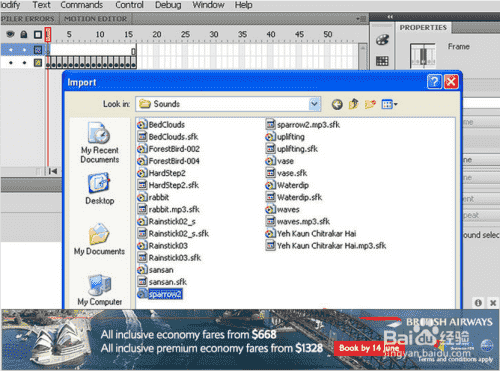Image resolution: width=500 pixels, height=371 pixels.
Task: Expand the Look in Sounds dropdown
Action: click(x=314, y=104)
